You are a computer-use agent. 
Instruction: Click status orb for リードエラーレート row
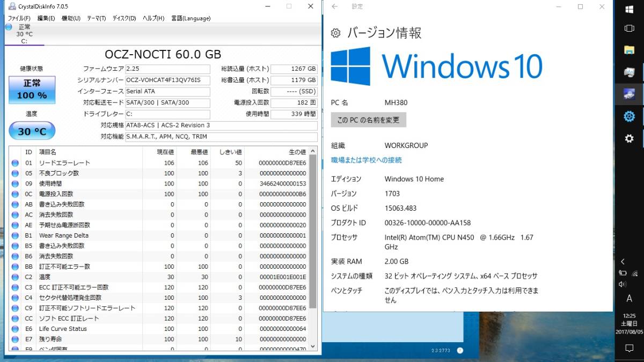point(15,163)
